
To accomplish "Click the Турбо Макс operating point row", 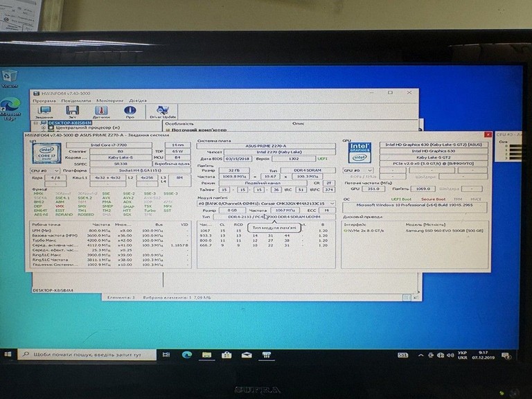I will [x=110, y=240].
